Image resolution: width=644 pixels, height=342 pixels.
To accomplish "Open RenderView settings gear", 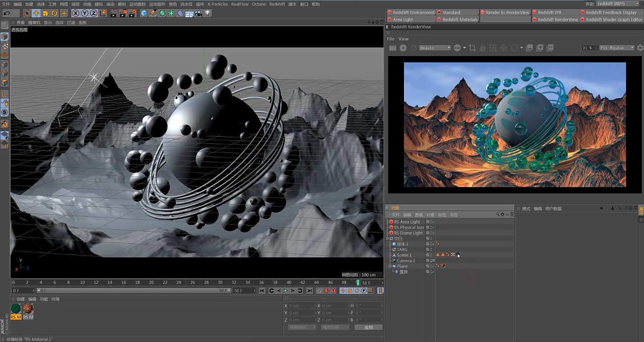I will pos(640,48).
